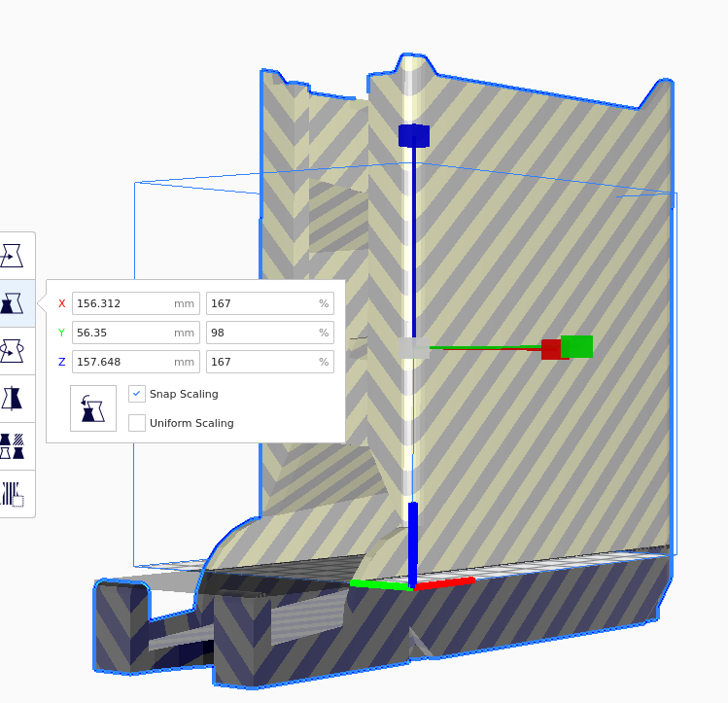Enable the Uniform Scaling checkbox

pos(136,423)
